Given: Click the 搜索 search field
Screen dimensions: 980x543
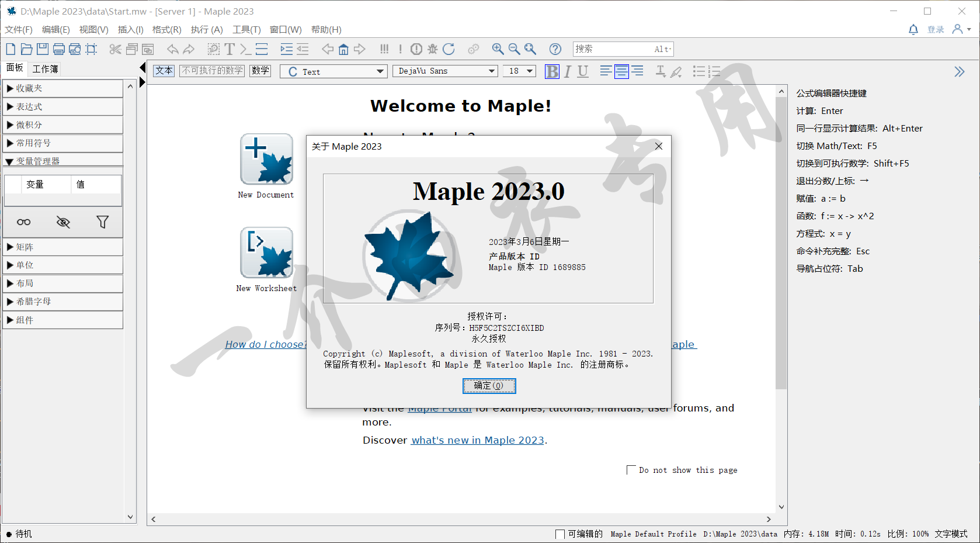Looking at the screenshot, I should [x=623, y=49].
